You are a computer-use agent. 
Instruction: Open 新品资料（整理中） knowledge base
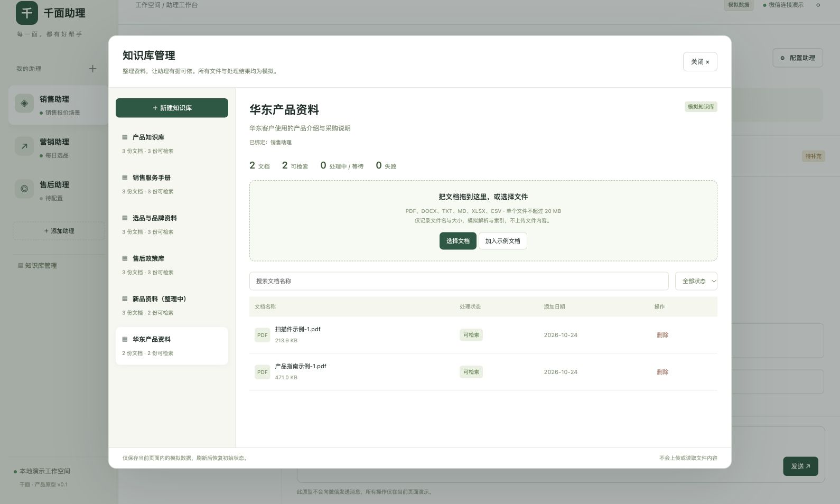pos(172,305)
